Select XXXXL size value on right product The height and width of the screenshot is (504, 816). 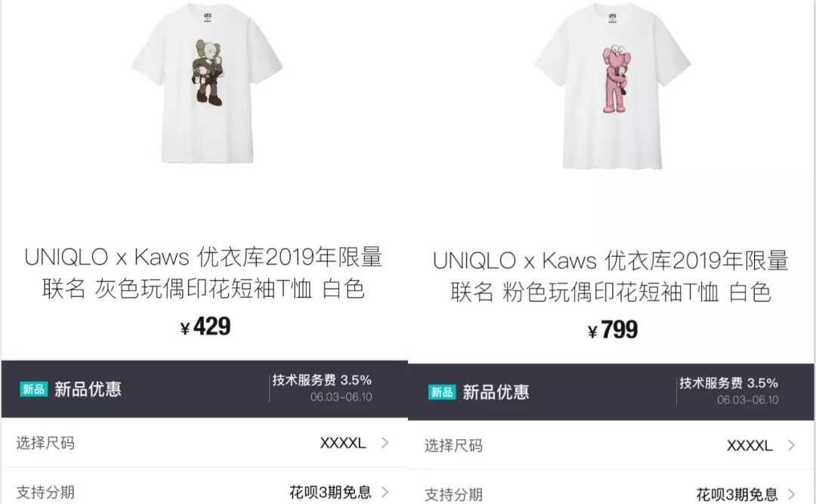tap(750, 446)
